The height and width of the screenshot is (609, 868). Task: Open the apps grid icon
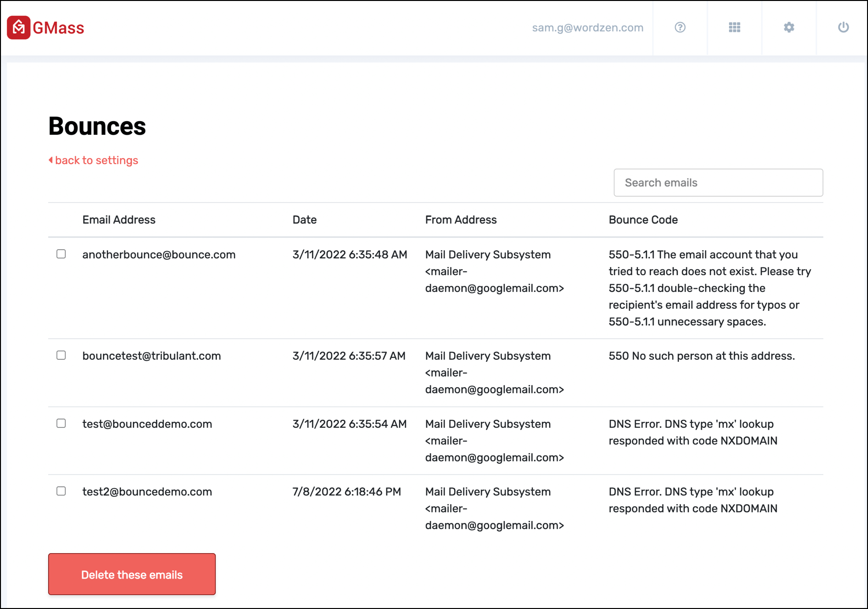click(734, 27)
